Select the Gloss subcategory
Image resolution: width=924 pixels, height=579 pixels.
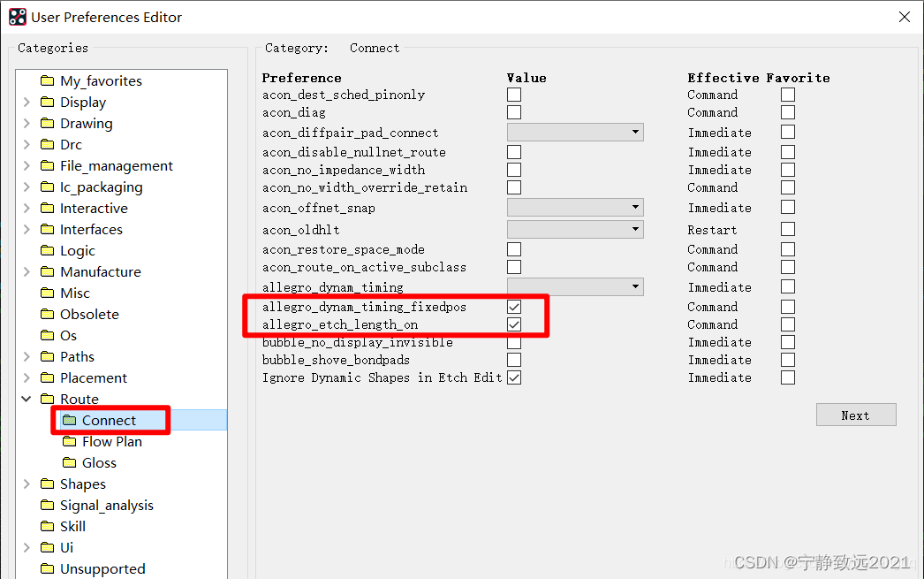click(99, 463)
